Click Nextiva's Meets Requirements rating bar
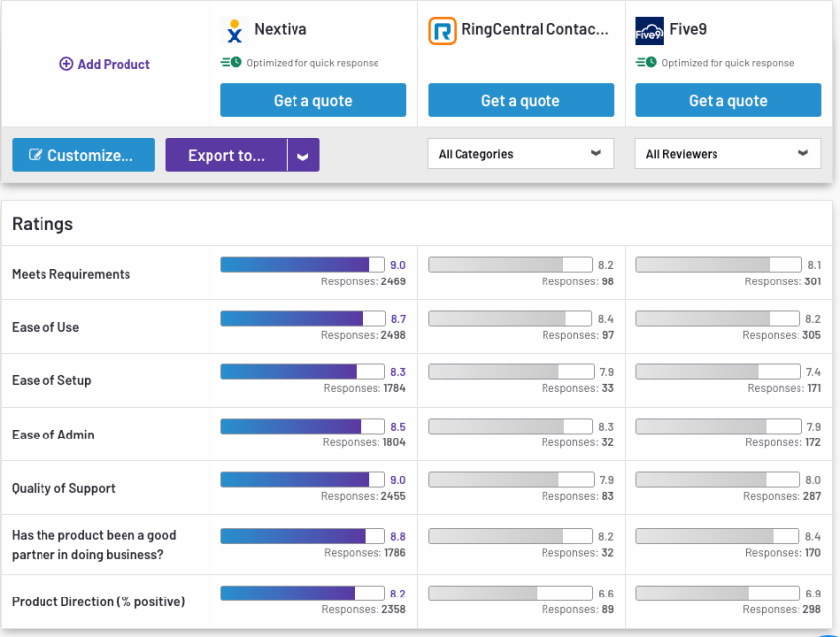 (x=302, y=265)
